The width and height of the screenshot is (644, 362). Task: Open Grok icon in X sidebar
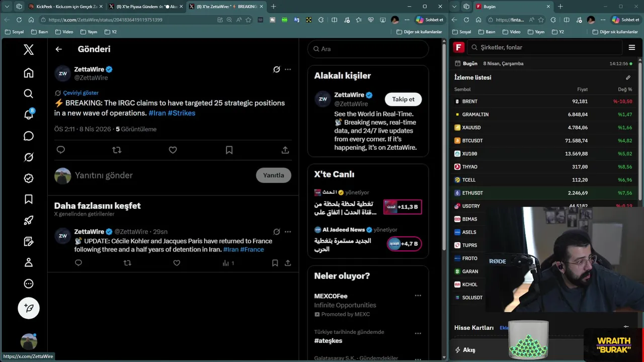[29, 157]
